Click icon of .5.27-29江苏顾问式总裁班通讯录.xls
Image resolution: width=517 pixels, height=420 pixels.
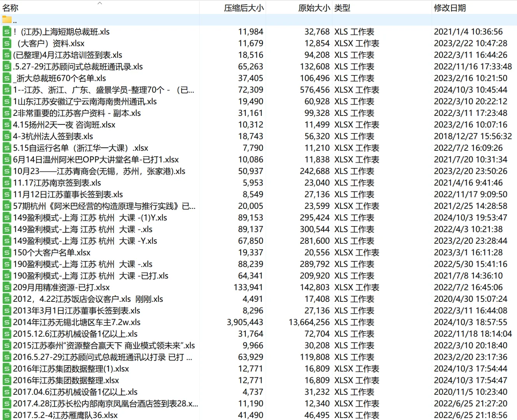pyautogui.click(x=7, y=66)
